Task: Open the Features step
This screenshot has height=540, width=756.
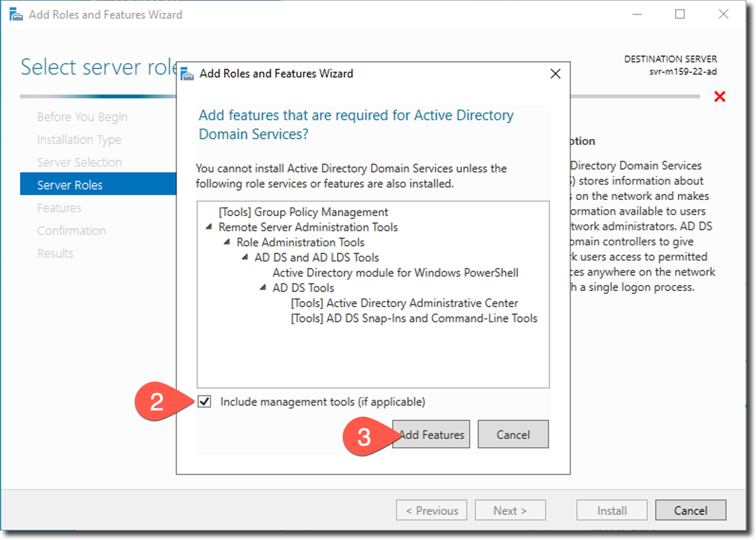Action: [59, 208]
